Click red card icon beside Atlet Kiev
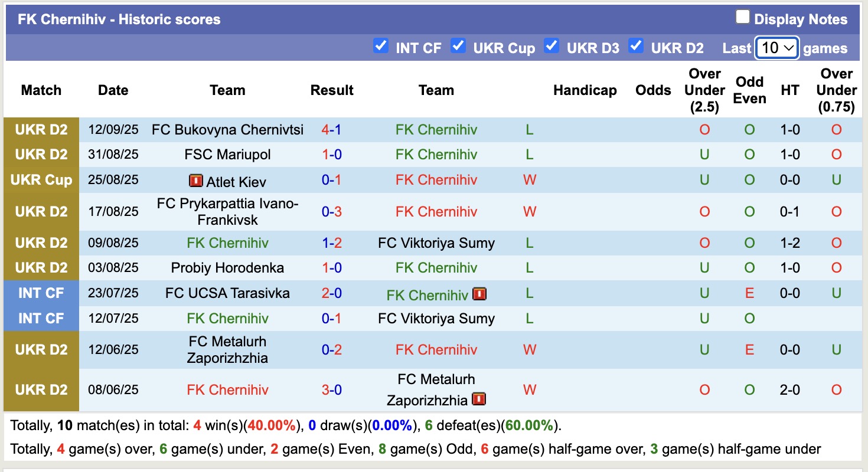Image resolution: width=868 pixels, height=472 pixels. (x=195, y=181)
